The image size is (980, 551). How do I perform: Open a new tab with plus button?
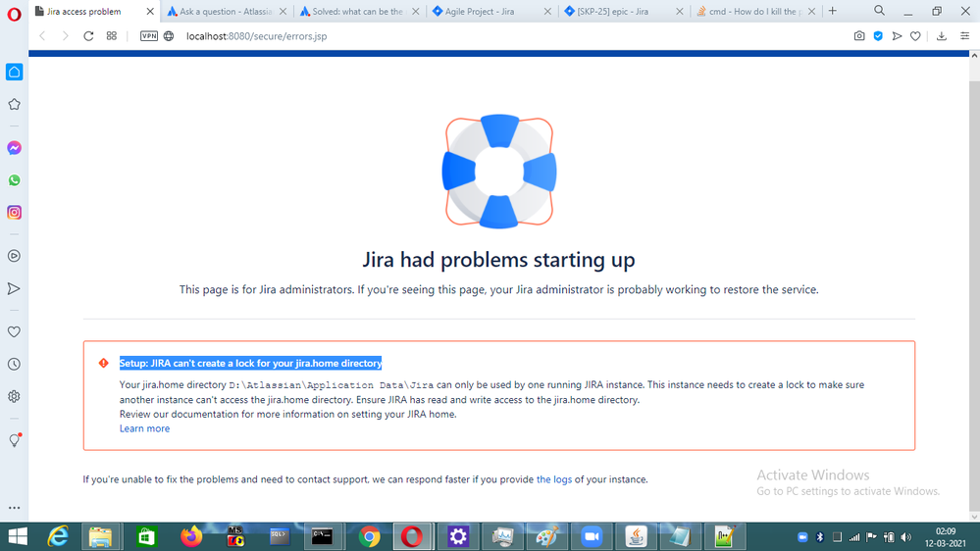[833, 11]
